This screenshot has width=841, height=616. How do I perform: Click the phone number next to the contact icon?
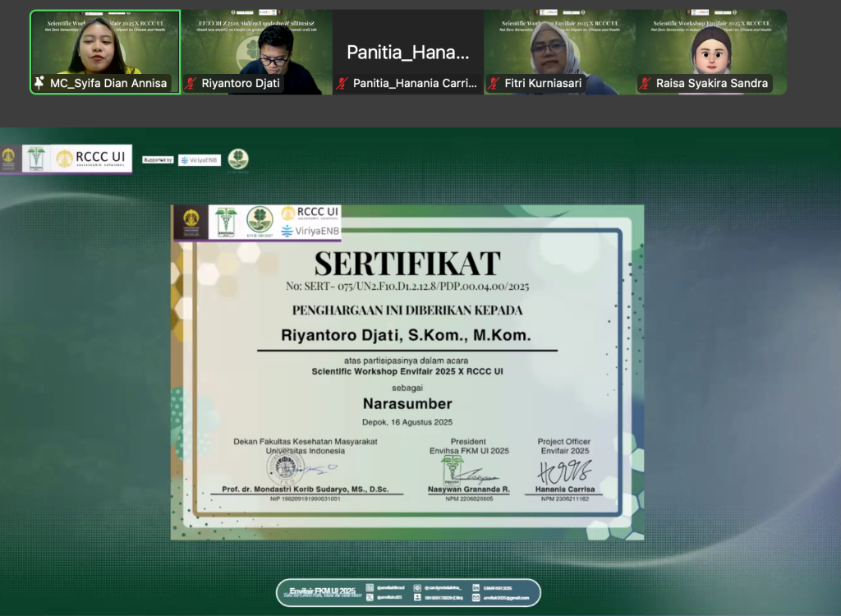coord(443,598)
